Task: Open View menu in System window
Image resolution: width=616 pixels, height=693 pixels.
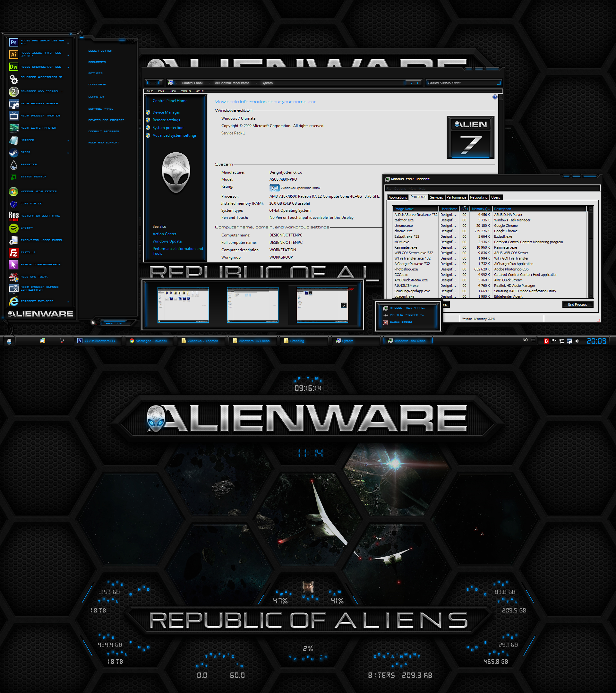Action: (x=173, y=91)
